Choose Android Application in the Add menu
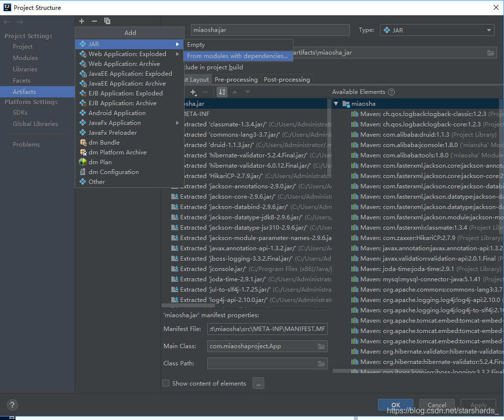Viewport: 504px width, 420px height. pyautogui.click(x=129, y=113)
